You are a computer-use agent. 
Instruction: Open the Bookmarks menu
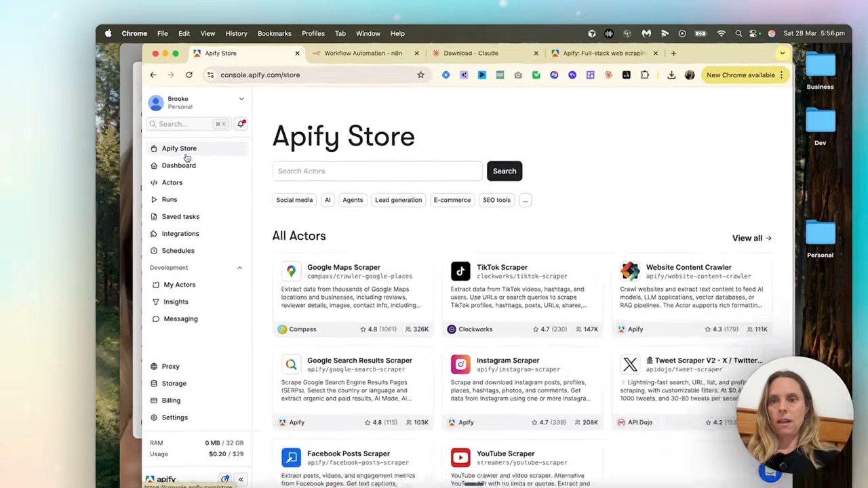pos(274,33)
